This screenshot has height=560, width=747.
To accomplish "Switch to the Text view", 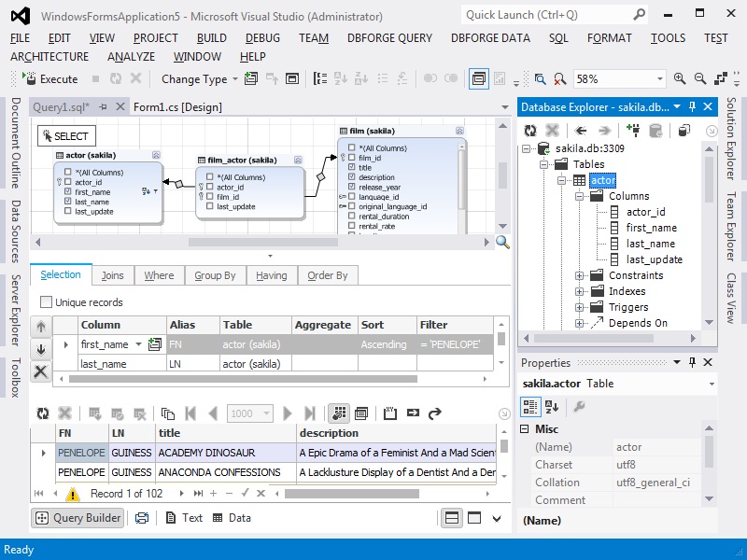I will tap(184, 518).
